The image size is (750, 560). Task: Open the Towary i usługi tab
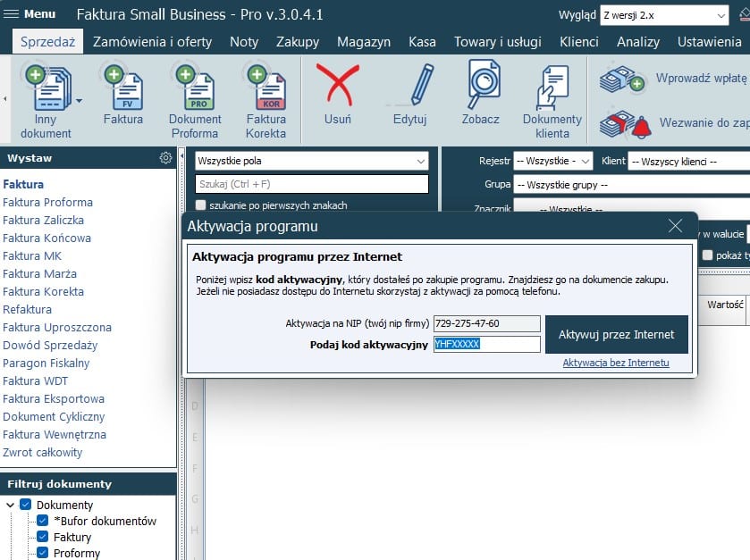(497, 42)
